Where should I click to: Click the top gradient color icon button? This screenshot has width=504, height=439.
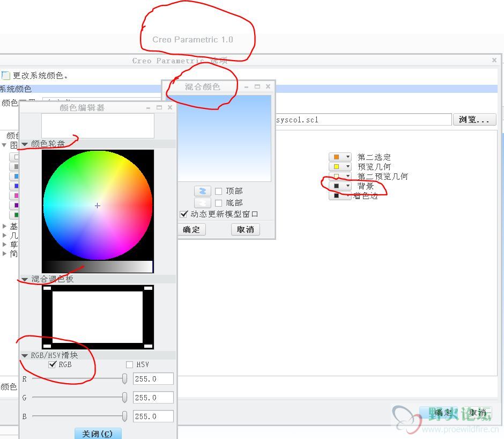pyautogui.click(x=203, y=191)
